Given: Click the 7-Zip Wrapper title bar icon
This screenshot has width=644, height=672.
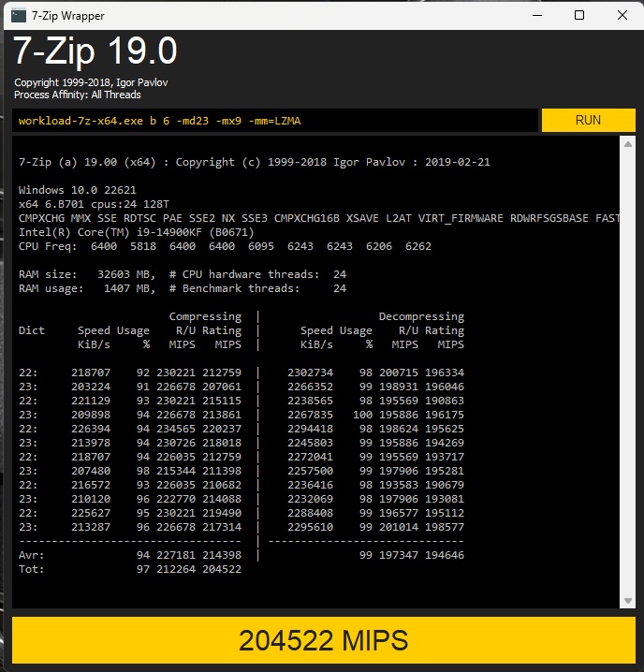Looking at the screenshot, I should click(x=19, y=16).
